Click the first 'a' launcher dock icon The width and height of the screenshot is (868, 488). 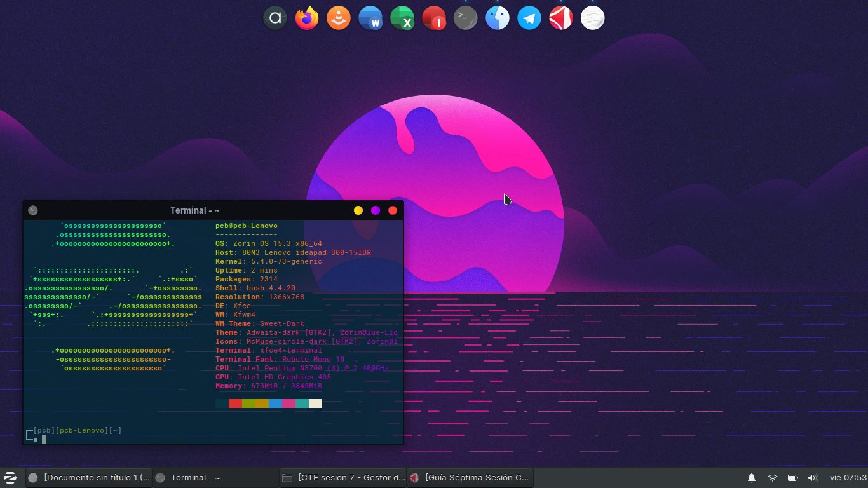(275, 18)
